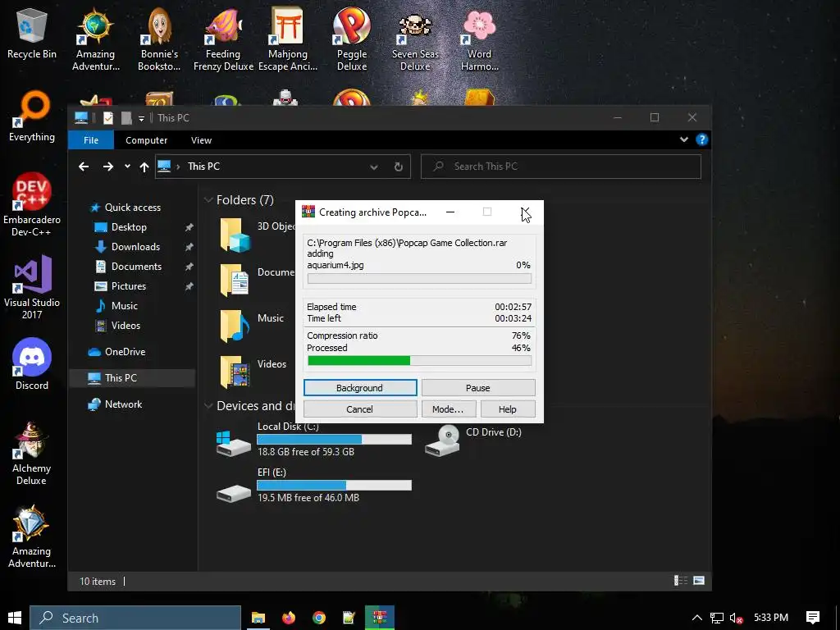
Task: Launch Amazing Adventures shortcut in top row
Action: tap(95, 39)
